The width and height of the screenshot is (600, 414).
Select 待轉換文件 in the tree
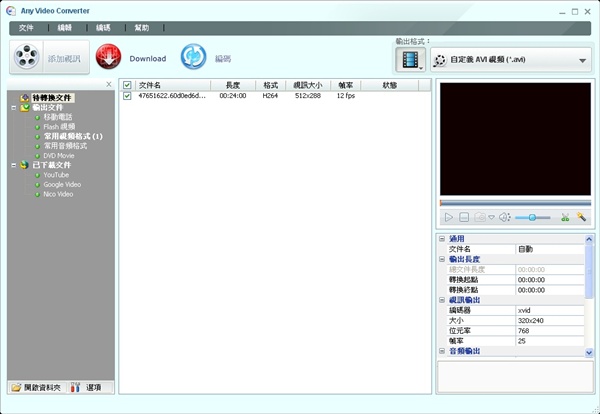(x=52, y=98)
